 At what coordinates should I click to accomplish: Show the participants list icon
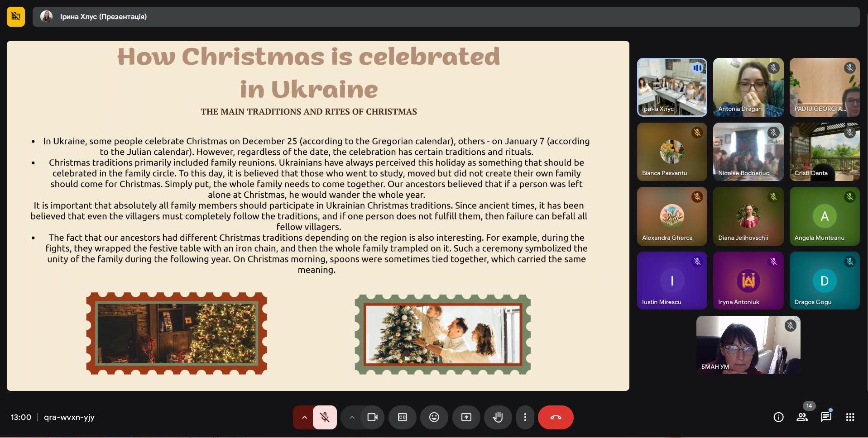click(x=802, y=417)
